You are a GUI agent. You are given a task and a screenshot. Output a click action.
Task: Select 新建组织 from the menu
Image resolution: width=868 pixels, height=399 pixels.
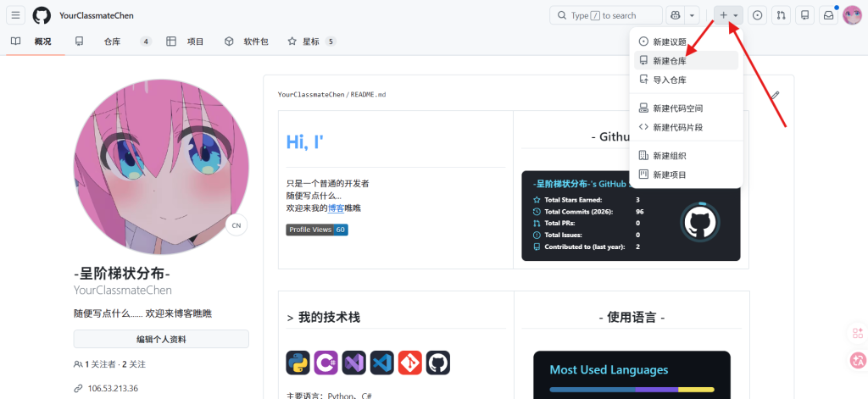[x=686, y=156]
